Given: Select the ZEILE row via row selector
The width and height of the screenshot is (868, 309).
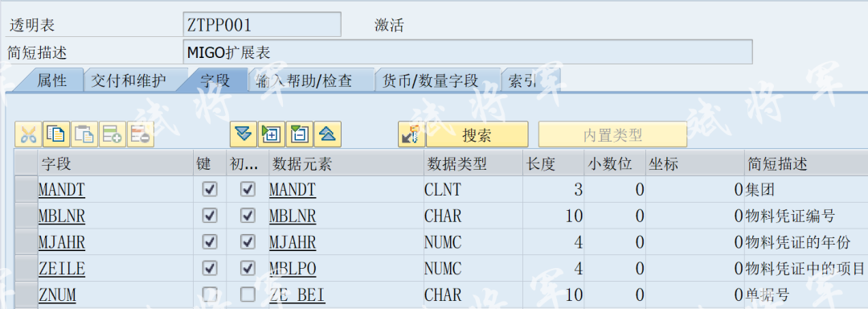Looking at the screenshot, I should click(x=26, y=269).
